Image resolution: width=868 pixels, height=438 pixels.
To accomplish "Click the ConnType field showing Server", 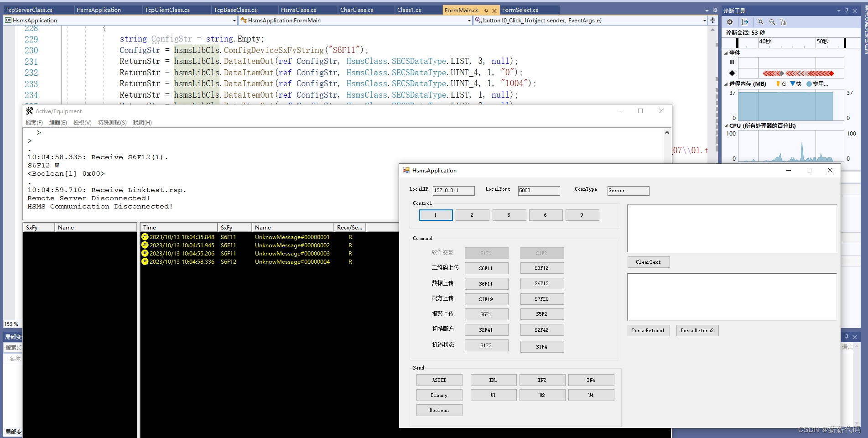I will (x=628, y=190).
